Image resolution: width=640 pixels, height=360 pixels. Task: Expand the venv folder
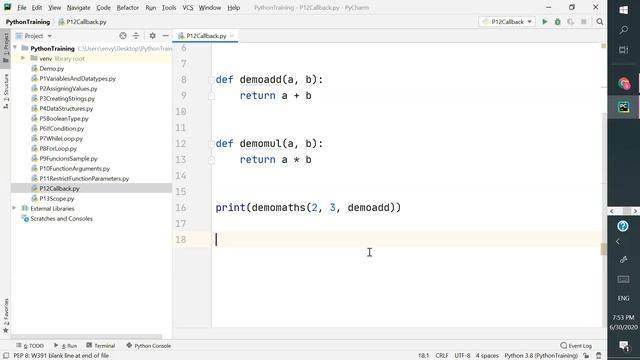pos(23,58)
